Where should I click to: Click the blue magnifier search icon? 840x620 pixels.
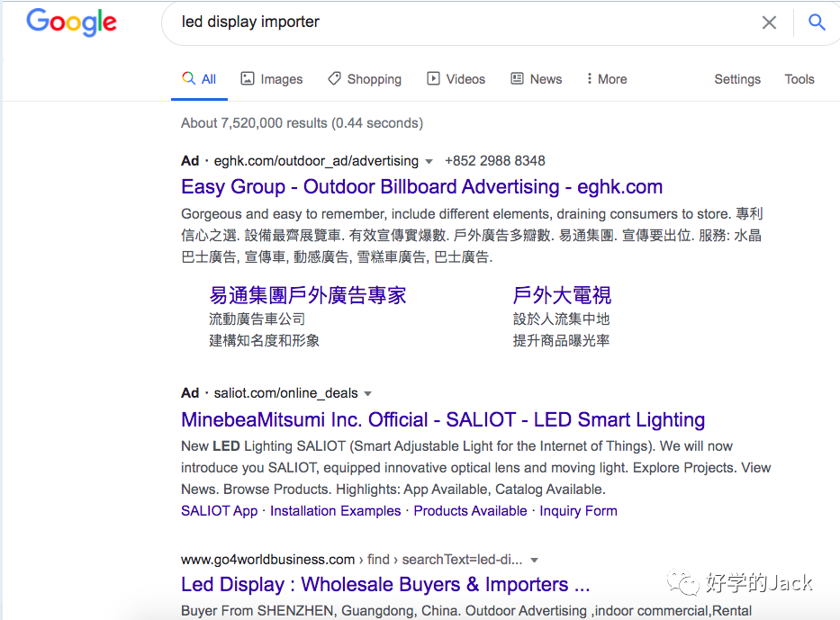[x=817, y=22]
